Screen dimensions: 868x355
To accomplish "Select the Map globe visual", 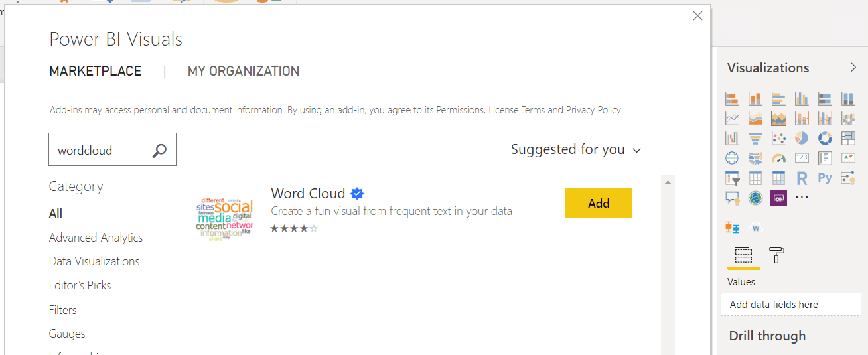I will tap(732, 158).
